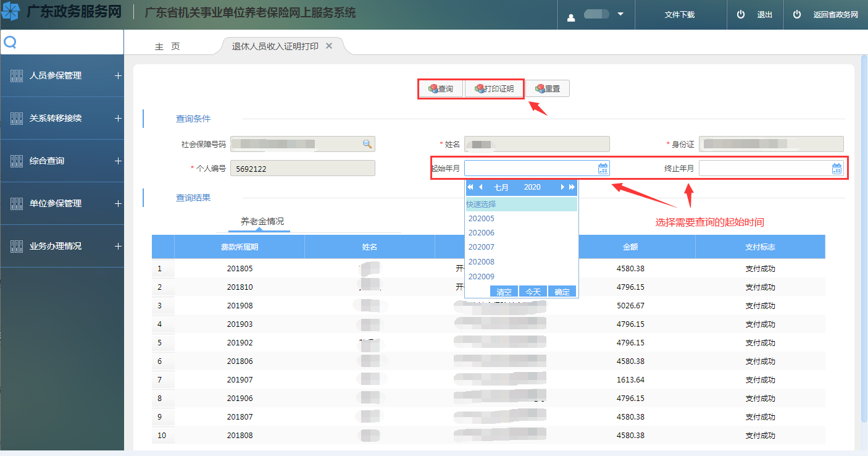Go to next year in date picker

click(572, 187)
